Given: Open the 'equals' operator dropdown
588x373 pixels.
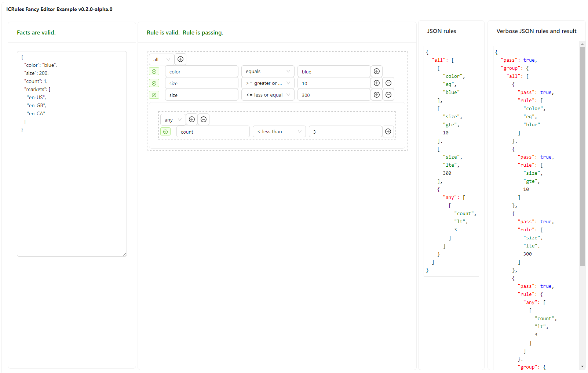Looking at the screenshot, I should coord(268,72).
